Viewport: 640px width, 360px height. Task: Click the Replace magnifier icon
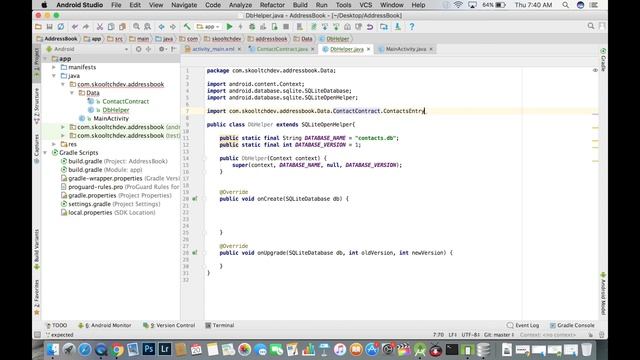point(147,27)
